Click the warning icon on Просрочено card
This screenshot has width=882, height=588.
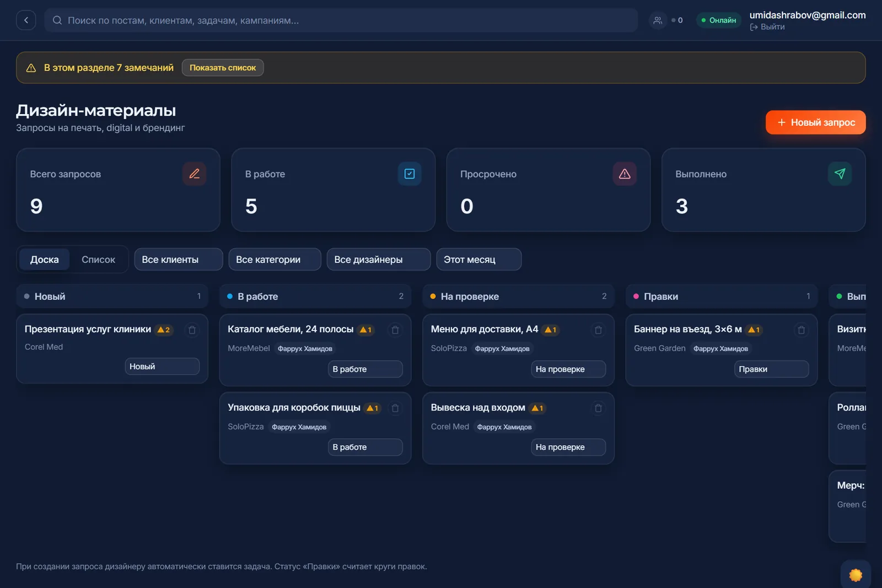point(625,174)
